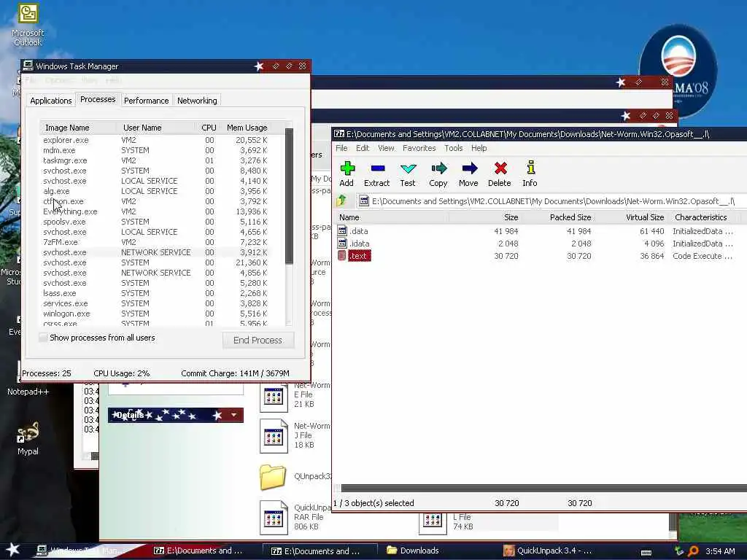Select the QuickUnpack RAR file icon
This screenshot has height=560, width=747.
pos(274,518)
